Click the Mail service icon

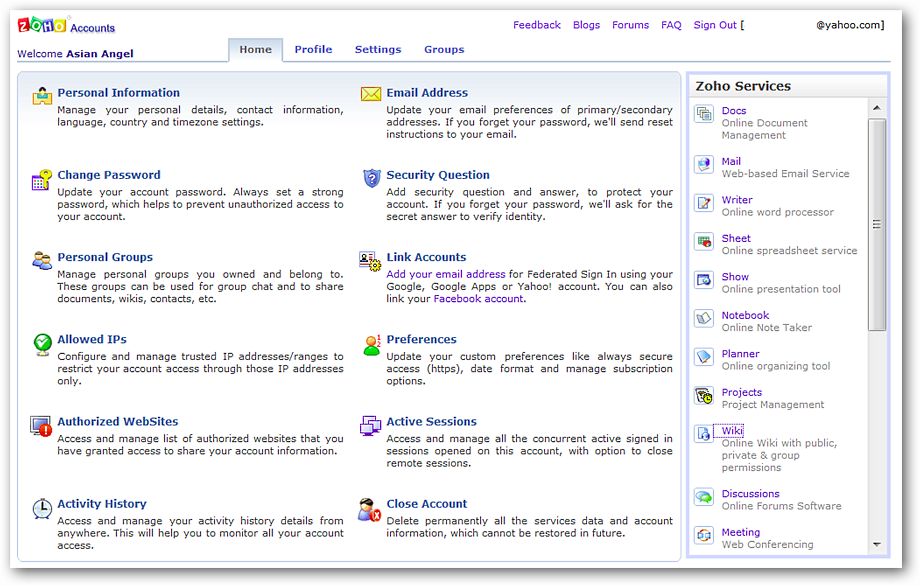click(x=703, y=164)
